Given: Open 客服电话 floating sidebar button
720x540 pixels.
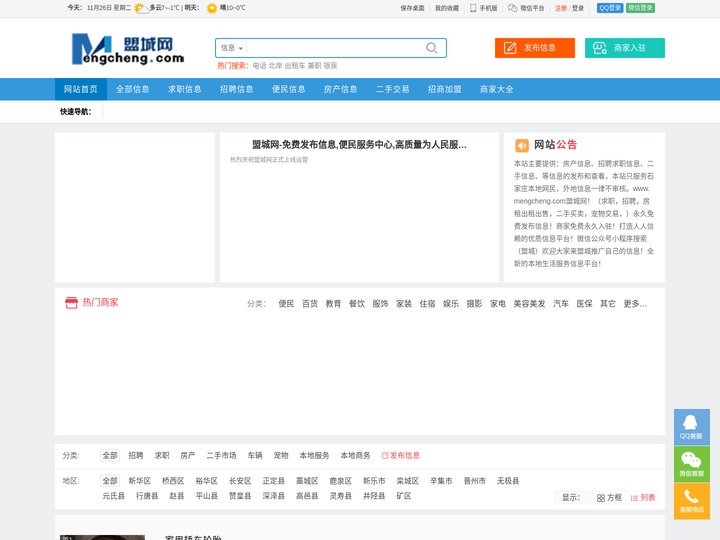Looking at the screenshot, I should (692, 501).
